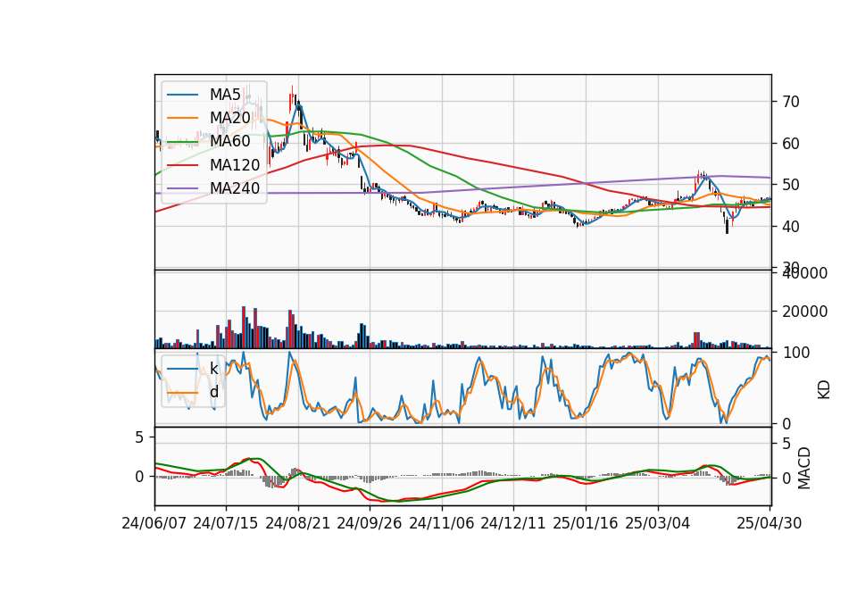Click the orange MA20 legend line sample

coord(182,118)
